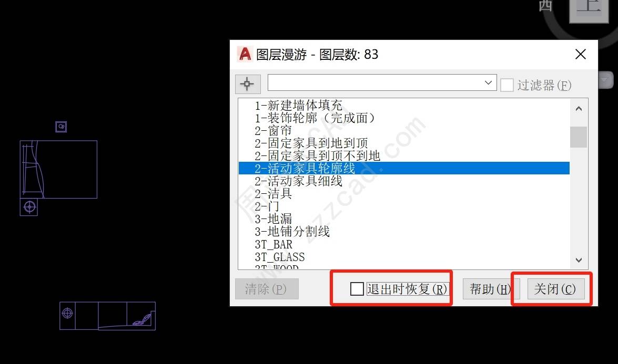The height and width of the screenshot is (364, 618).
Task: Click the 清除(P) button
Action: [x=267, y=289]
